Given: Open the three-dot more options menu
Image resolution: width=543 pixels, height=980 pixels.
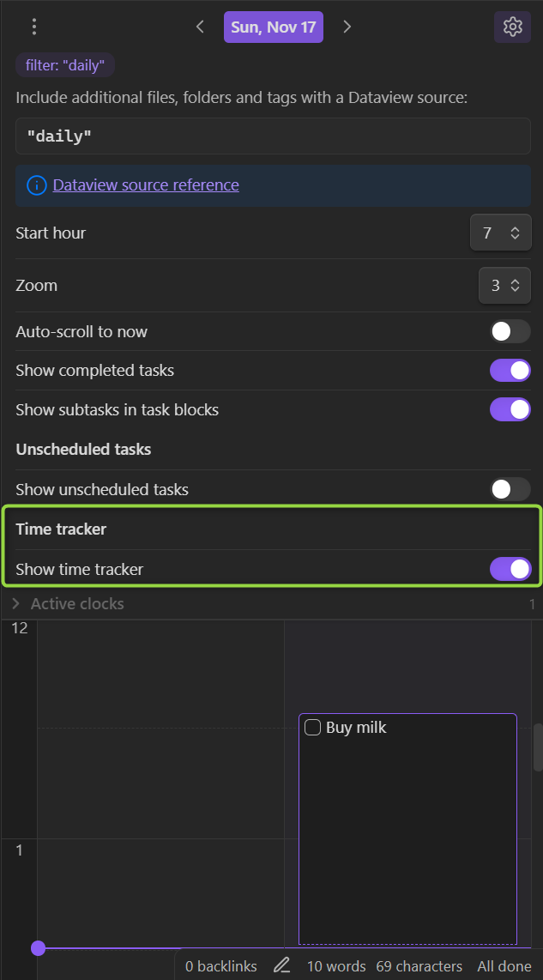Looking at the screenshot, I should (x=34, y=27).
